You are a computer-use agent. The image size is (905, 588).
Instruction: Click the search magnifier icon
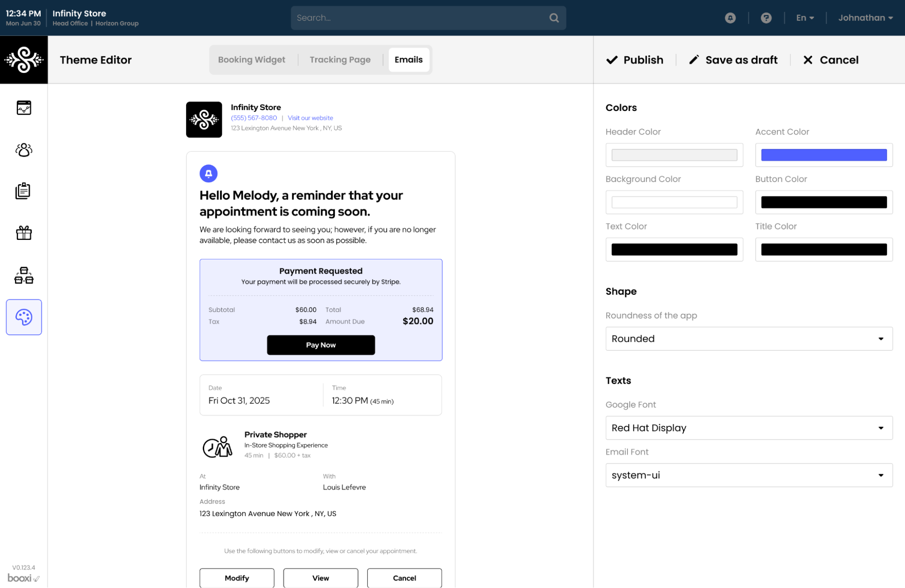click(x=554, y=18)
